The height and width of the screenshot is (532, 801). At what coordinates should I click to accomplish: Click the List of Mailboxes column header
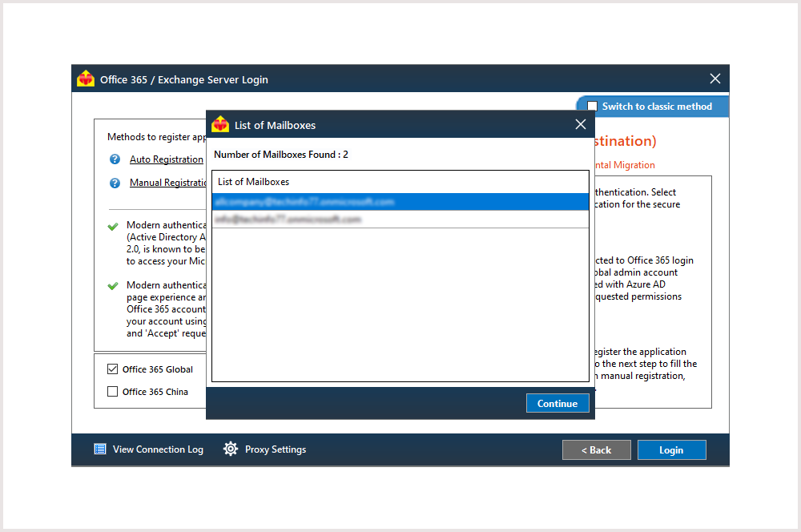tap(400, 182)
